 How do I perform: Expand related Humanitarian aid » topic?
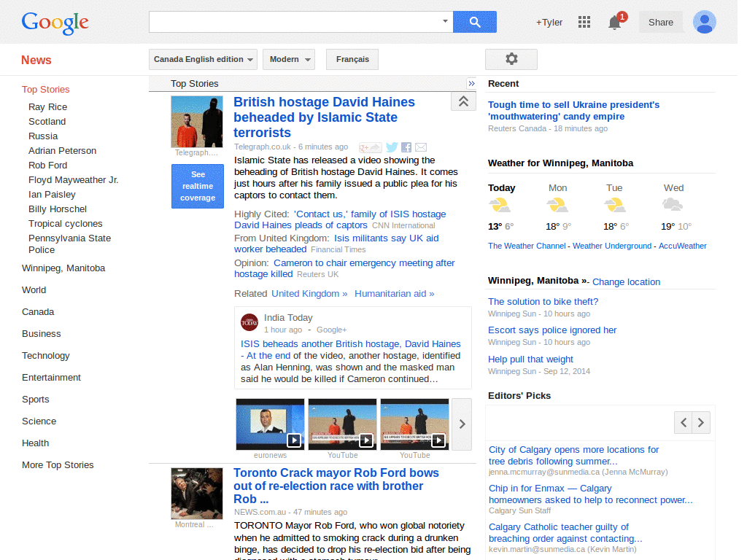tap(395, 294)
